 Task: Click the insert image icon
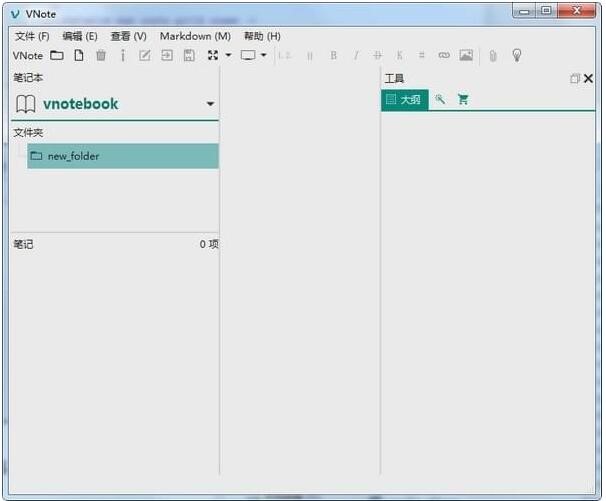(x=466, y=56)
